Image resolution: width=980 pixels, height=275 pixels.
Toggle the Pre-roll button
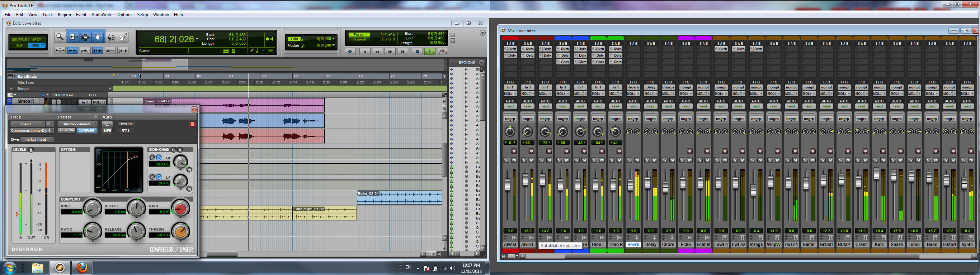point(359,35)
